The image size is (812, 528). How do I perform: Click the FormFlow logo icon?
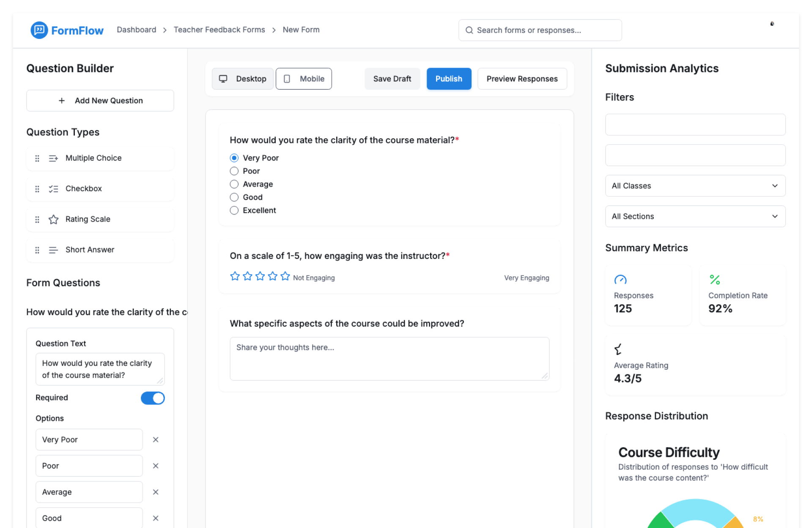(39, 30)
